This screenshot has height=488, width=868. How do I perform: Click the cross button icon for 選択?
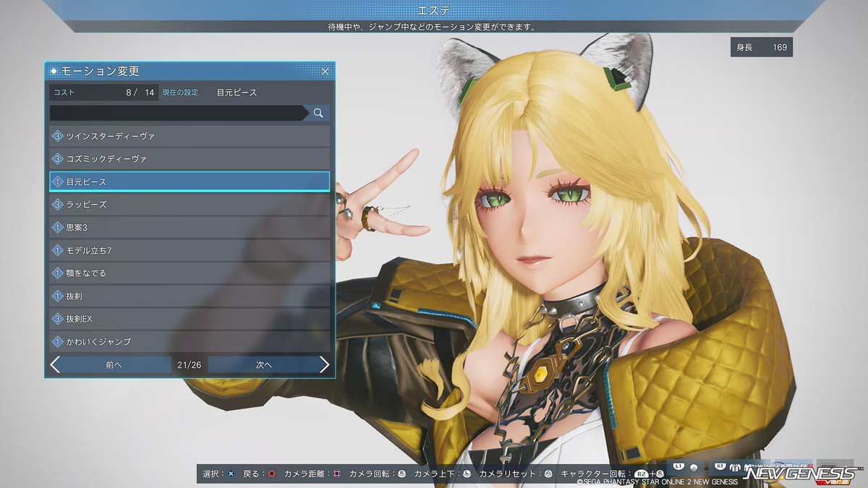[231, 474]
